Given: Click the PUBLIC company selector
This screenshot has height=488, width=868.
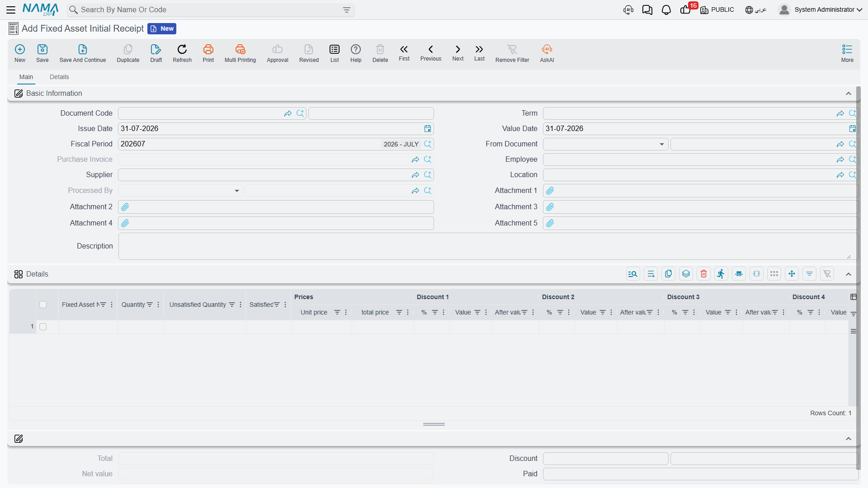Looking at the screenshot, I should pyautogui.click(x=717, y=9).
